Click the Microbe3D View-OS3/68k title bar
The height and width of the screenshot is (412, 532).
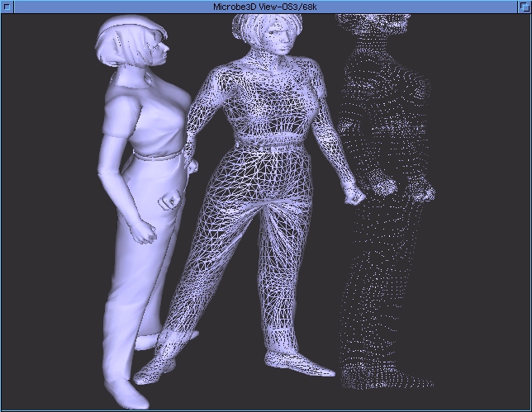point(266,7)
